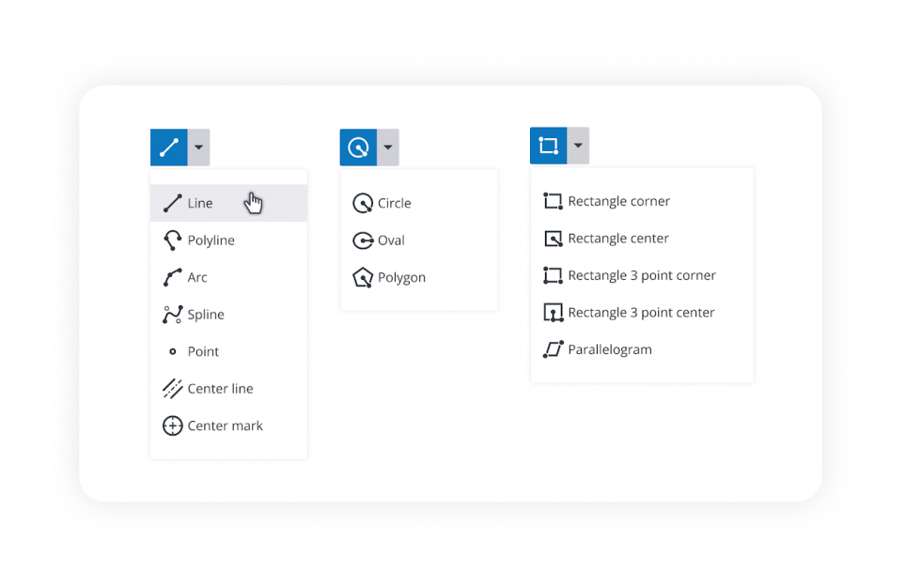The image size is (921, 588).
Task: Pick the Parallelogram tool icon
Action: tap(554, 349)
